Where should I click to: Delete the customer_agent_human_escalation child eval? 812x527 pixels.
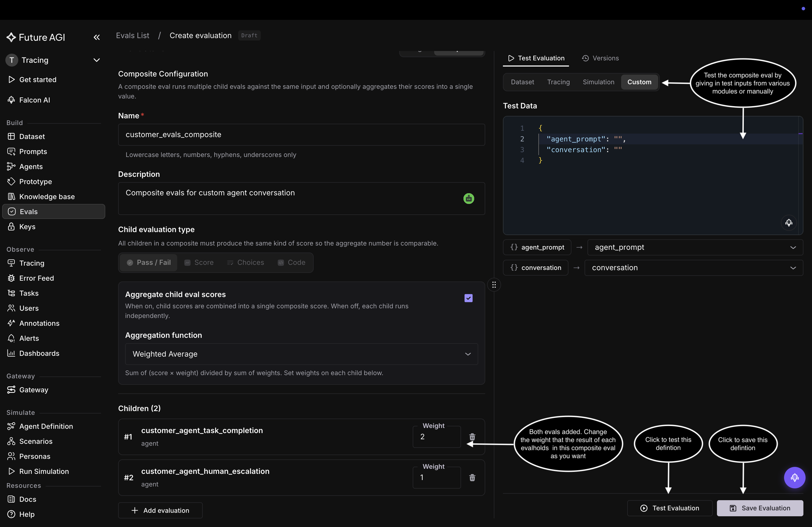coord(472,477)
